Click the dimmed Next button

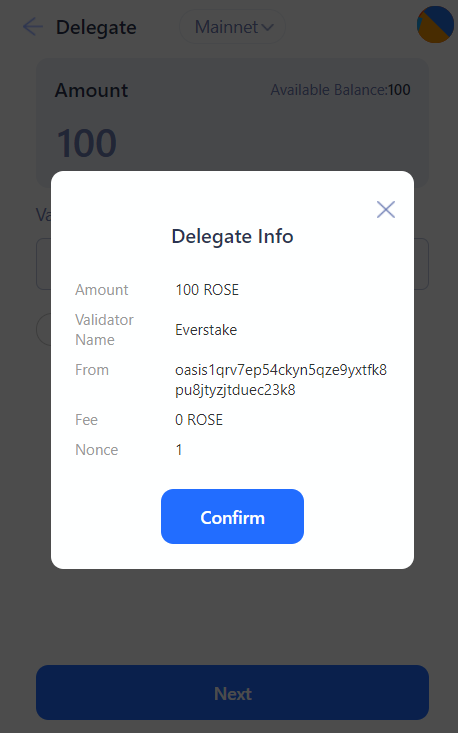tap(232, 693)
